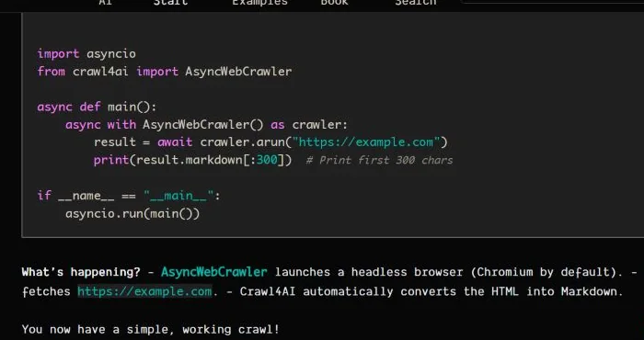Click 'Crawl4AI automatically converts the HTML into Markdown.'
This screenshot has height=340, width=644.
pos(431,291)
